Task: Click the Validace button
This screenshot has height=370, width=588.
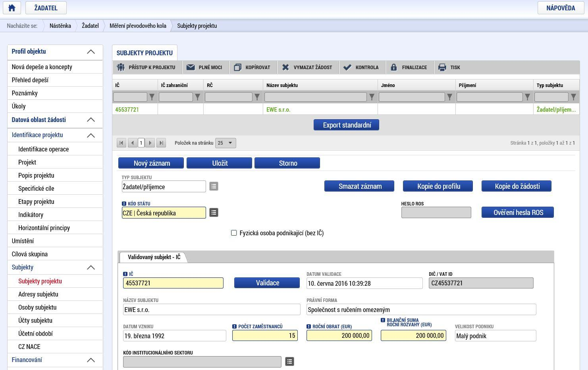Action: pyautogui.click(x=267, y=283)
